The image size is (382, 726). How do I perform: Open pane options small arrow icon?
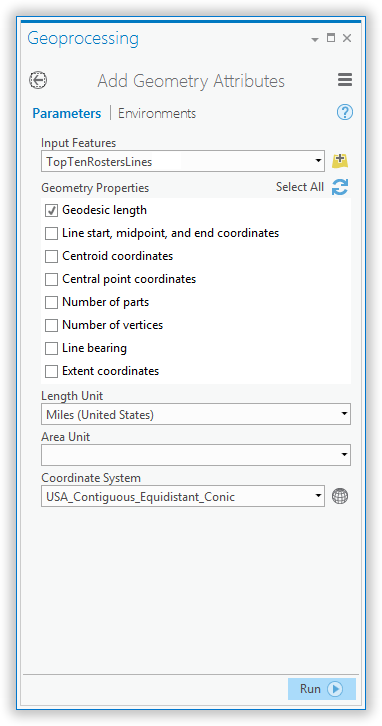click(315, 39)
